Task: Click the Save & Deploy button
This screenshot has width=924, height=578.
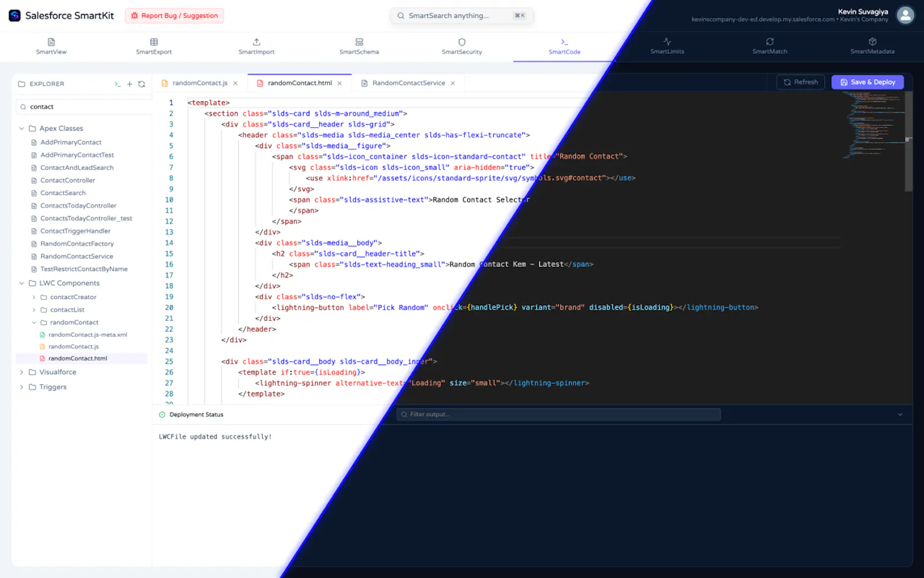Action: [x=868, y=82]
